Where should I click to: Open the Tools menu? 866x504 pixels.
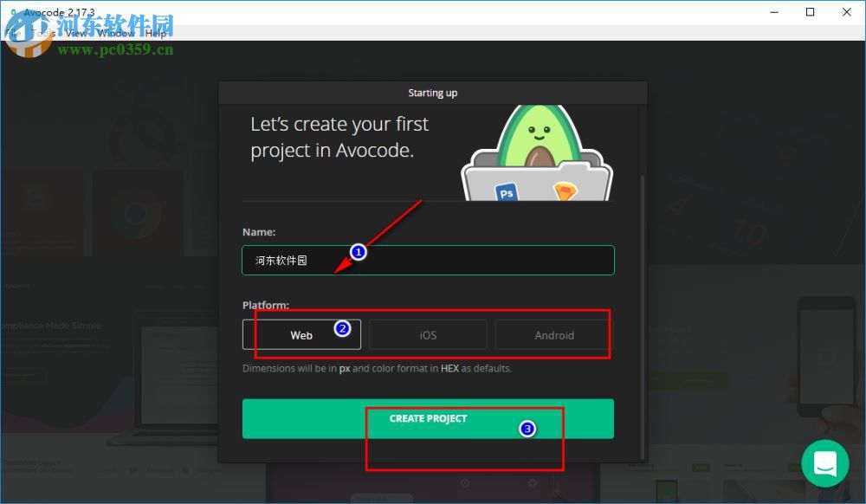click(x=45, y=33)
